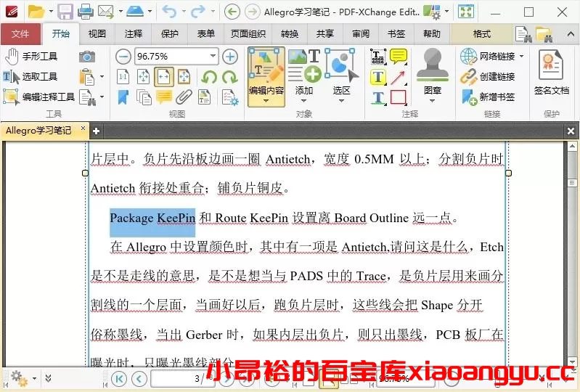The width and height of the screenshot is (580, 392).
Task: Open the paste clipboard dropdown arrow
Action: tap(102, 77)
